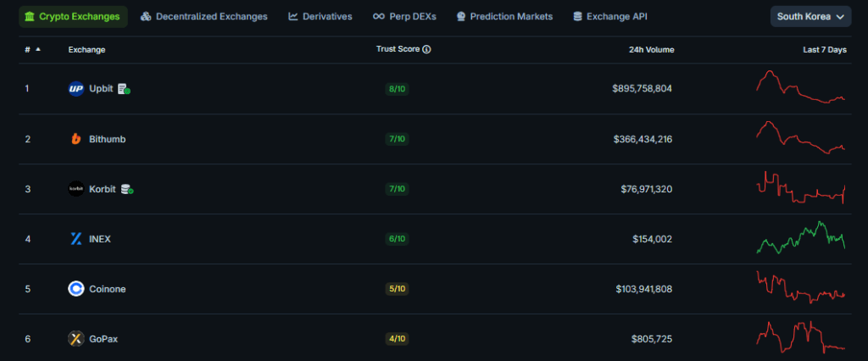The image size is (868, 361).
Task: Click the Trust Score info icon
Action: pyautogui.click(x=426, y=50)
